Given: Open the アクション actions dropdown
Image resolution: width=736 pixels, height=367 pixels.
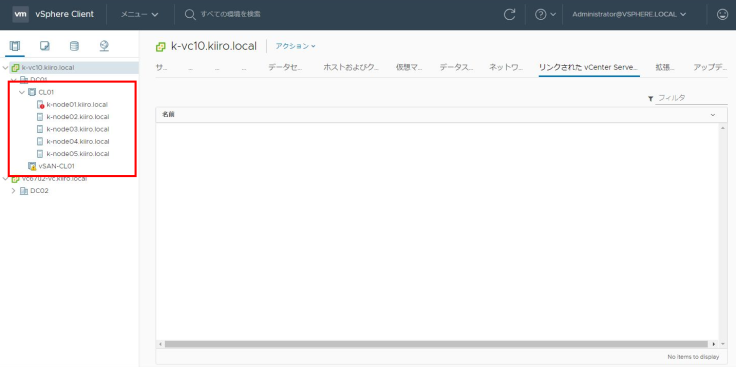Looking at the screenshot, I should 295,46.
